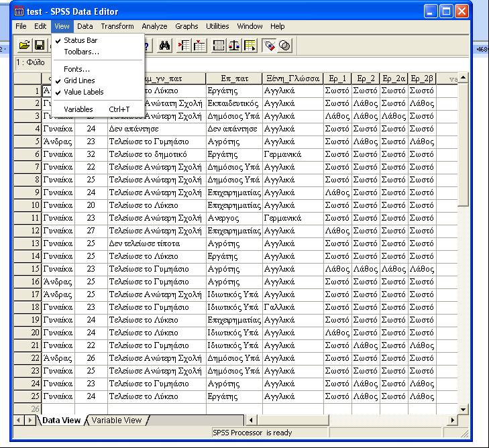Open the File menu

[x=21, y=26]
